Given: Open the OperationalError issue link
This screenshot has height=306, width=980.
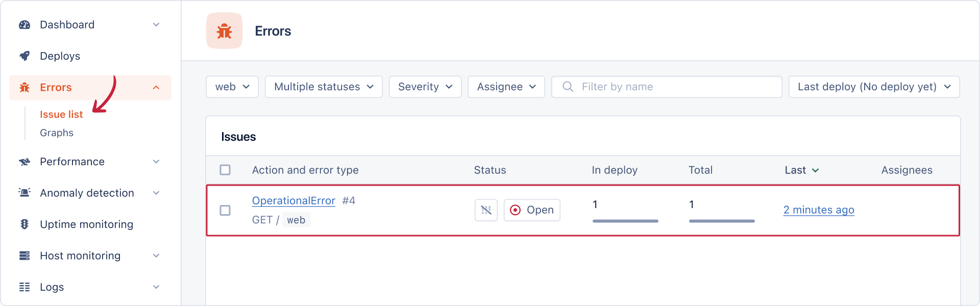Looking at the screenshot, I should pyautogui.click(x=293, y=200).
